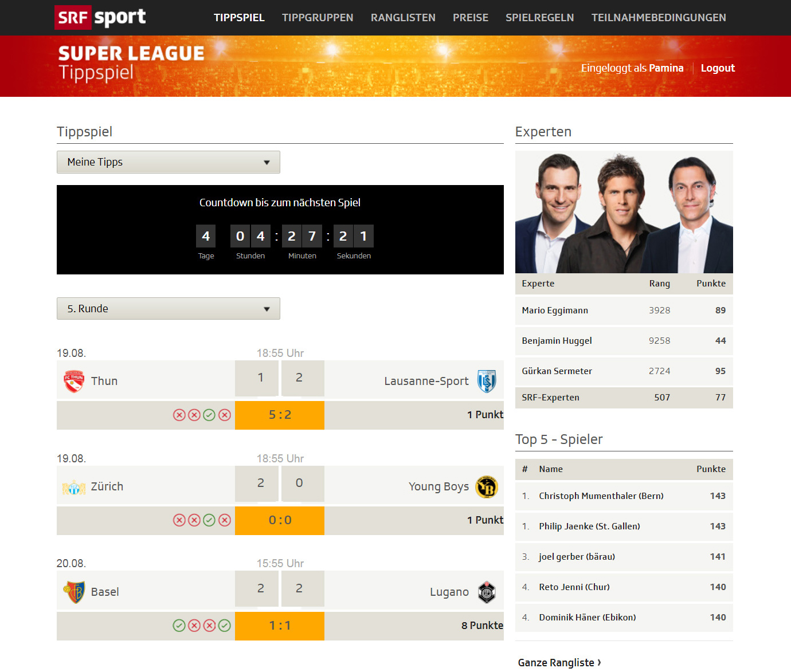Click Young Boys away score tip box
Viewport: 791px width, 672px height.
[x=303, y=484]
